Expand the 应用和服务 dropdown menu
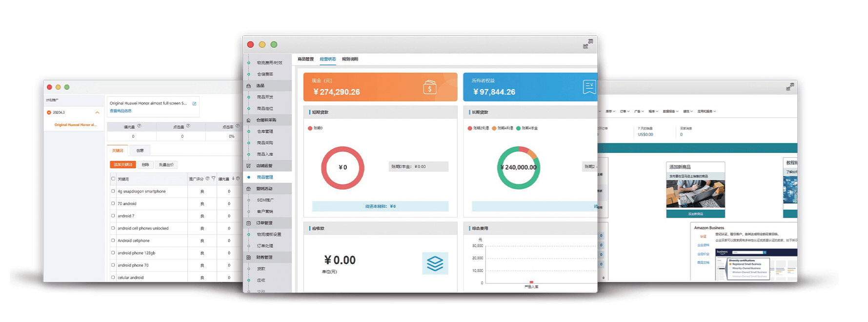 (706, 111)
